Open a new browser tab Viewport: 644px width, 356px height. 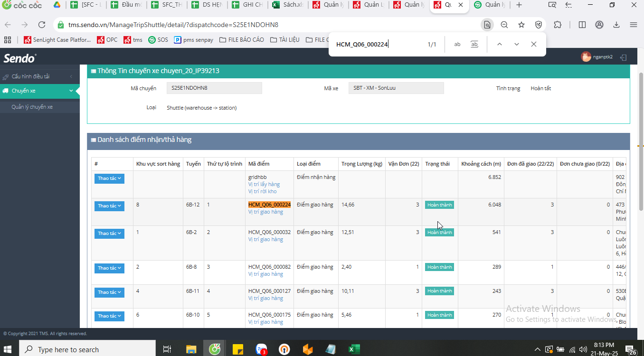(x=519, y=5)
